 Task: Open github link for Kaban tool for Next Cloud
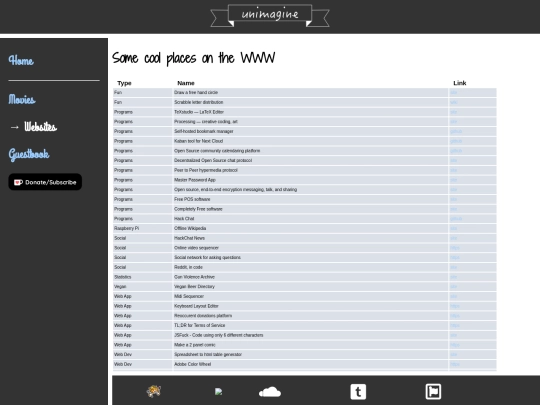coord(456,141)
